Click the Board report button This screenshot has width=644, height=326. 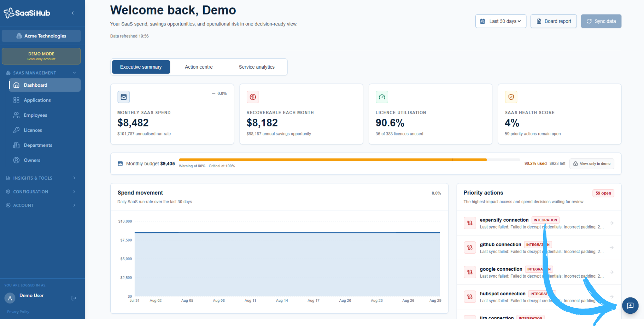point(554,21)
